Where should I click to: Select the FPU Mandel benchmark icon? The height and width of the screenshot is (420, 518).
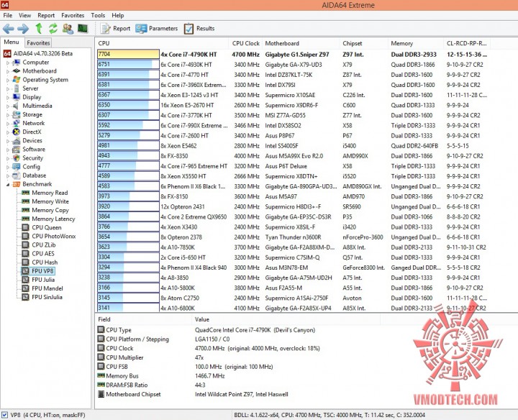25,288
